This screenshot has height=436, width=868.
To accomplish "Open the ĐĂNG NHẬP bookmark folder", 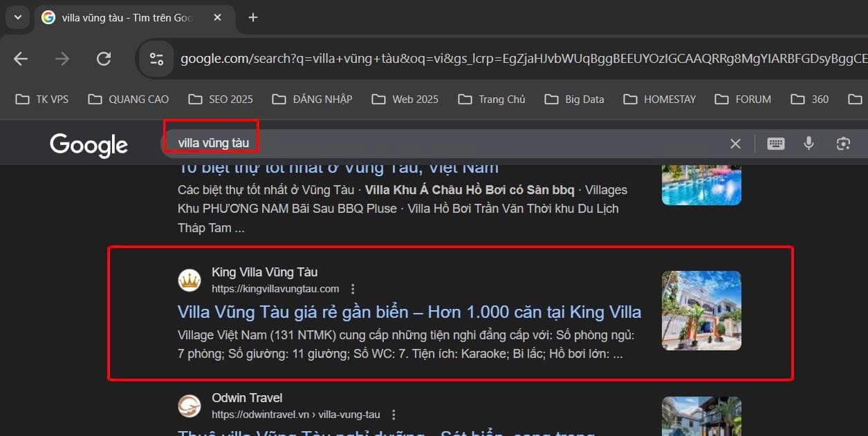I will pyautogui.click(x=312, y=99).
